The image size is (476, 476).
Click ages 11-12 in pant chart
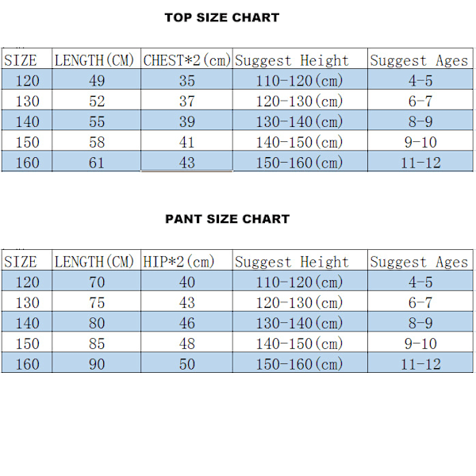point(420,364)
